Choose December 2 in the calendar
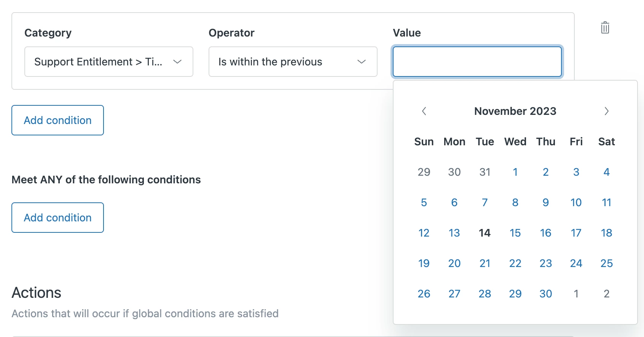Viewport: 644px width, 337px height. point(606,294)
